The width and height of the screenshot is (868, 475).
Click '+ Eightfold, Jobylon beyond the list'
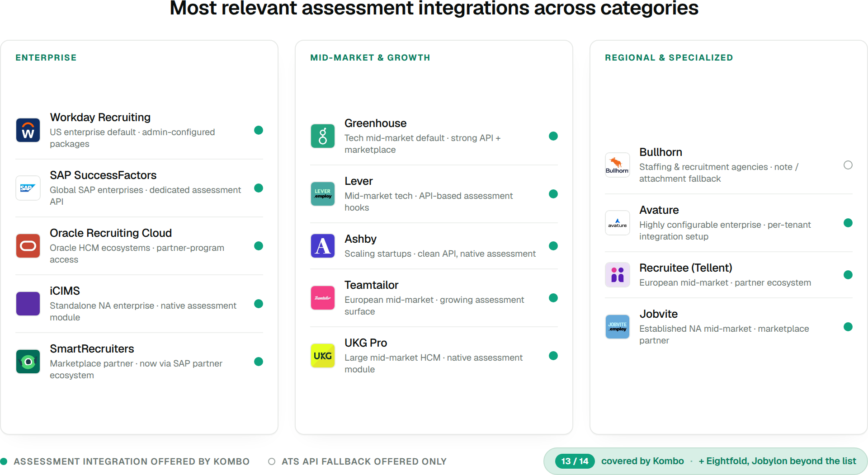[x=777, y=461]
